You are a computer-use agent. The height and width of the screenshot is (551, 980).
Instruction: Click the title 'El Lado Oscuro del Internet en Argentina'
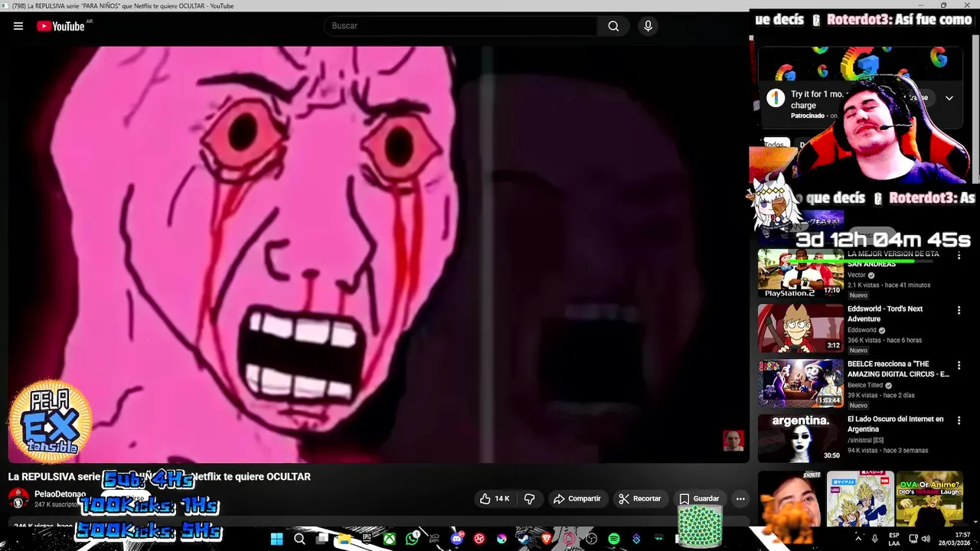895,424
